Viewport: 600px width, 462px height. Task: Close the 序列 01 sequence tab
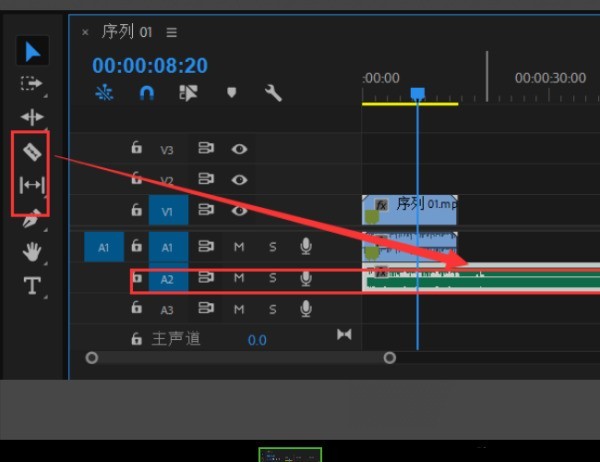tap(85, 32)
